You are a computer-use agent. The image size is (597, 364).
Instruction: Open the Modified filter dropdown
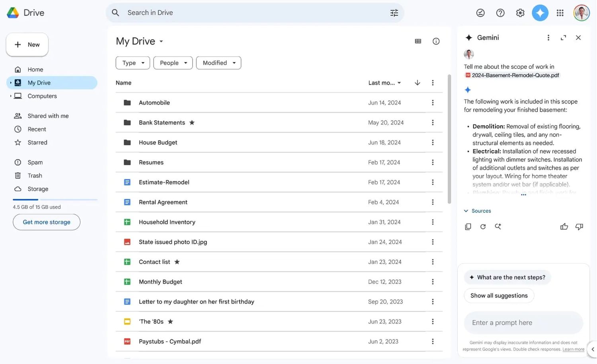pyautogui.click(x=219, y=63)
